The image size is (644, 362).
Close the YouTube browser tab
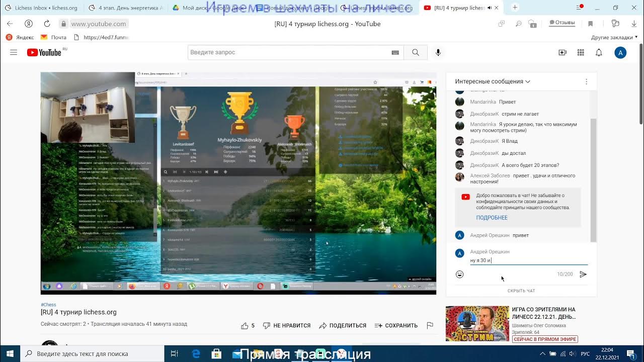[497, 8]
